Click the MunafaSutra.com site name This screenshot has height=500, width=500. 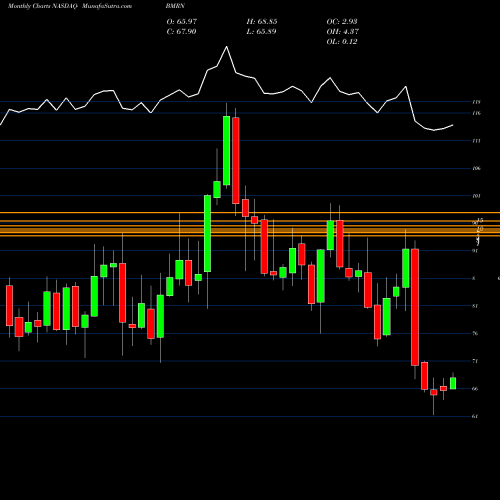[106, 6]
